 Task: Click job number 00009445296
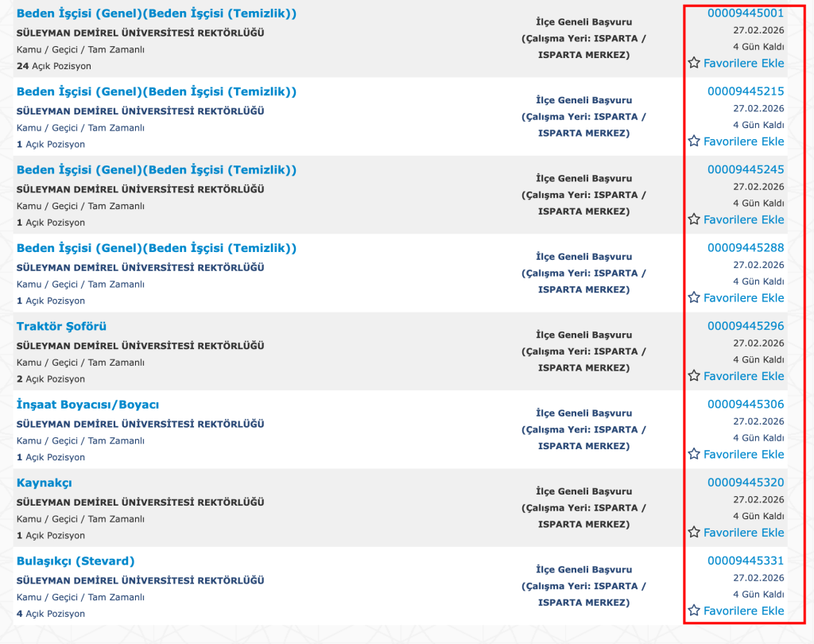[745, 326]
